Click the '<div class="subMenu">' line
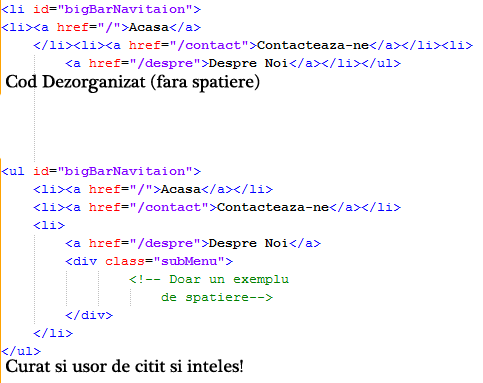This screenshot has height=383, width=483. click(x=149, y=261)
